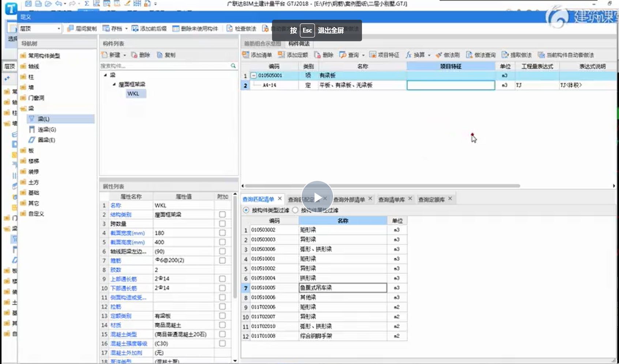Click 复制 in component list panel
Screen dimensions: 619x364
pos(166,55)
